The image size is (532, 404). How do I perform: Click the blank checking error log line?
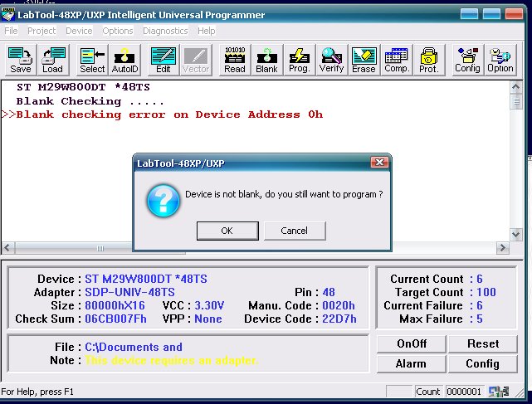coord(162,114)
